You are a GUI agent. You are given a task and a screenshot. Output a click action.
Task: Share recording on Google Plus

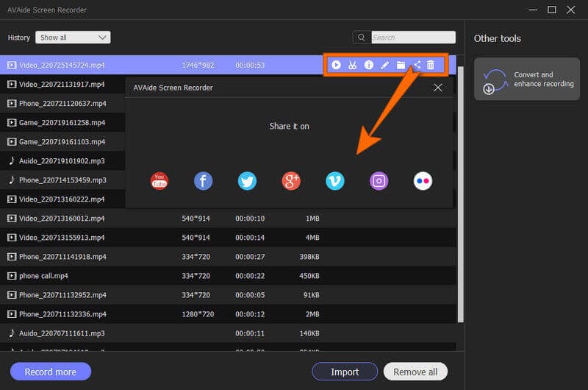[x=291, y=181]
